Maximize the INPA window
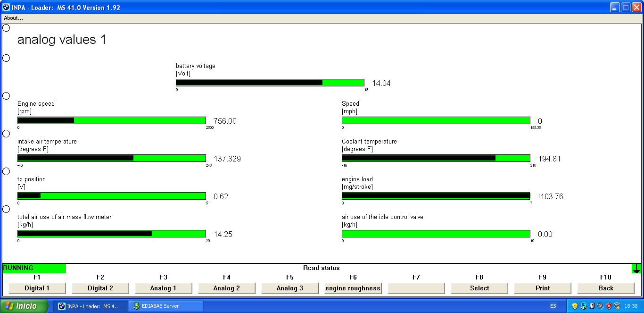644x313 pixels. 626,7
